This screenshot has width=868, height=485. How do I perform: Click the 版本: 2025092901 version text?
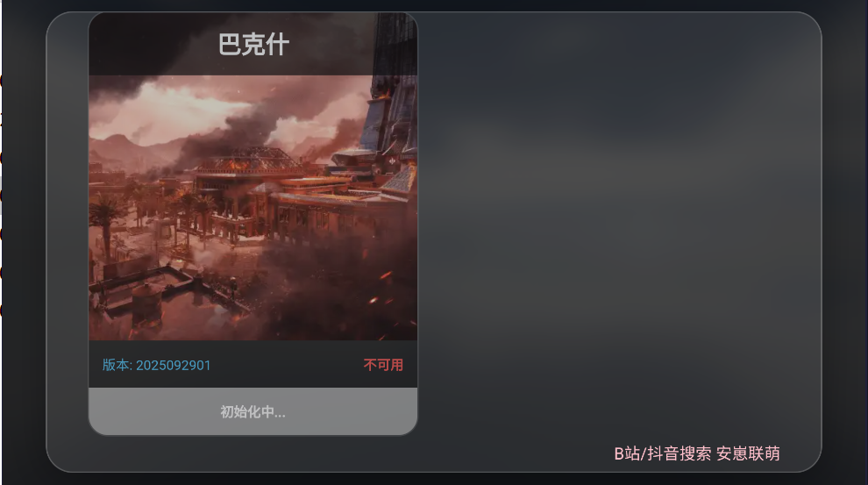coord(157,365)
